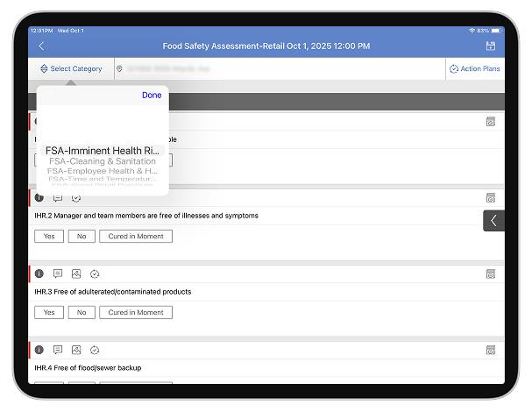The height and width of the screenshot is (412, 532).
Task: Open Action Plans
Action: coord(474,68)
